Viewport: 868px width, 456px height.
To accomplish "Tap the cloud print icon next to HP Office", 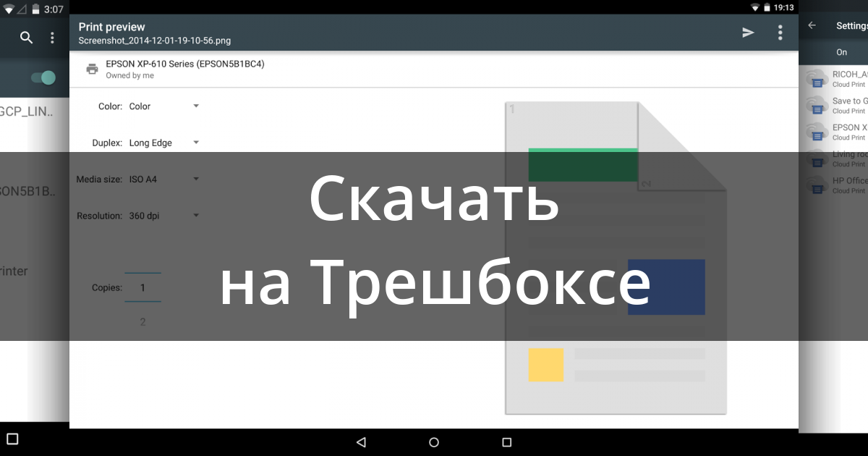I will pyautogui.click(x=816, y=185).
